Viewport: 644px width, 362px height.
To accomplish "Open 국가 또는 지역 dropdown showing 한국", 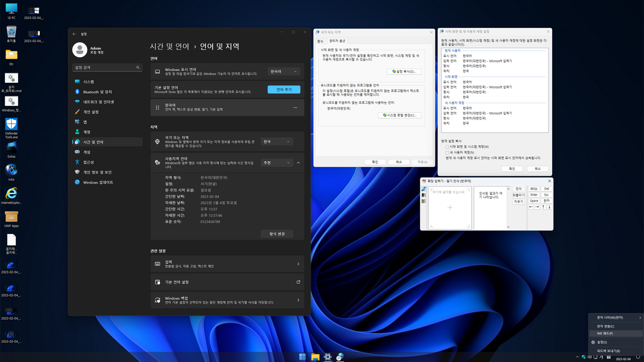I will coord(277,142).
